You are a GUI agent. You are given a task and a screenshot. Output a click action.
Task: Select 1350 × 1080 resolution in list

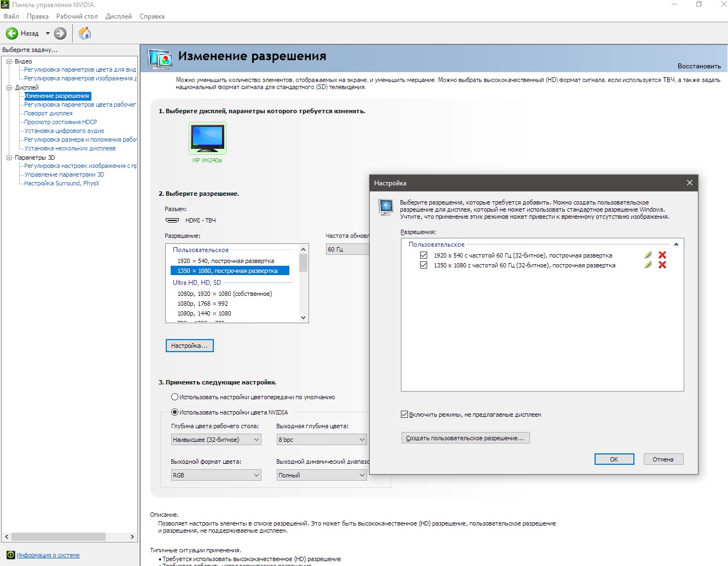tap(230, 271)
